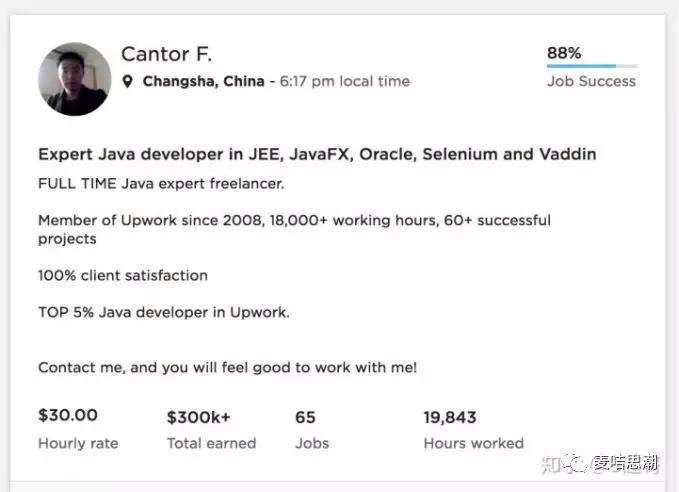Click the 100% client satisfaction line

[123, 275]
